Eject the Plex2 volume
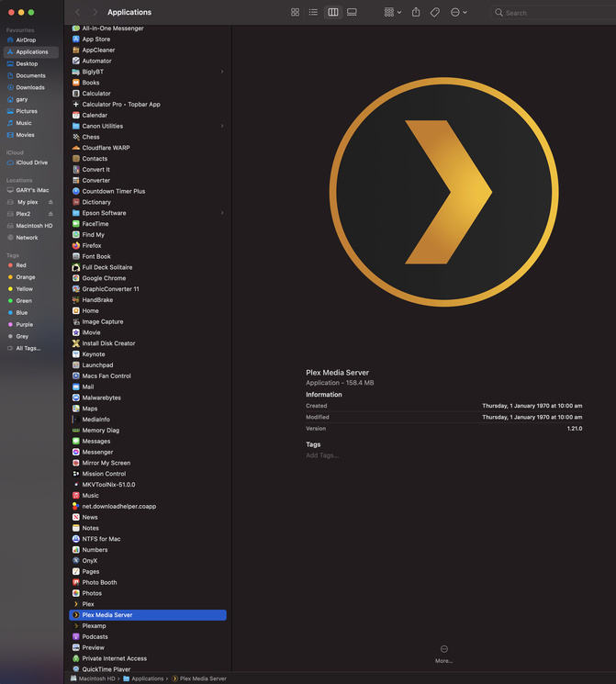616x684 pixels. [x=50, y=214]
